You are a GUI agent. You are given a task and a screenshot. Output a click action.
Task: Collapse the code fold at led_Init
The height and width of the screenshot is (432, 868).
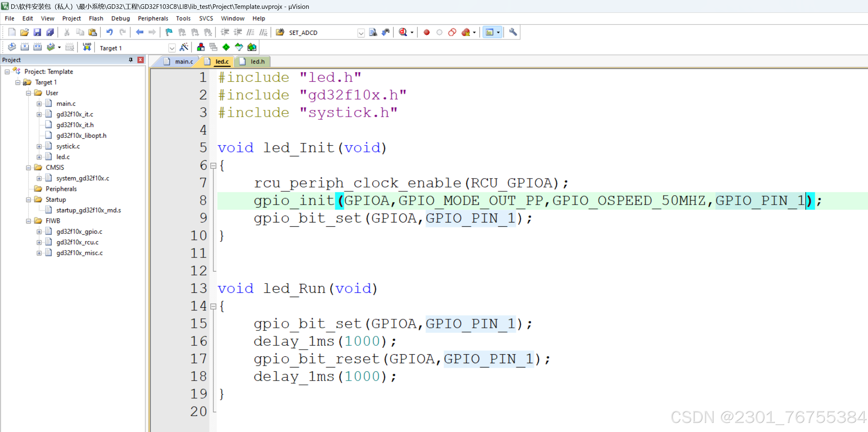pos(214,166)
